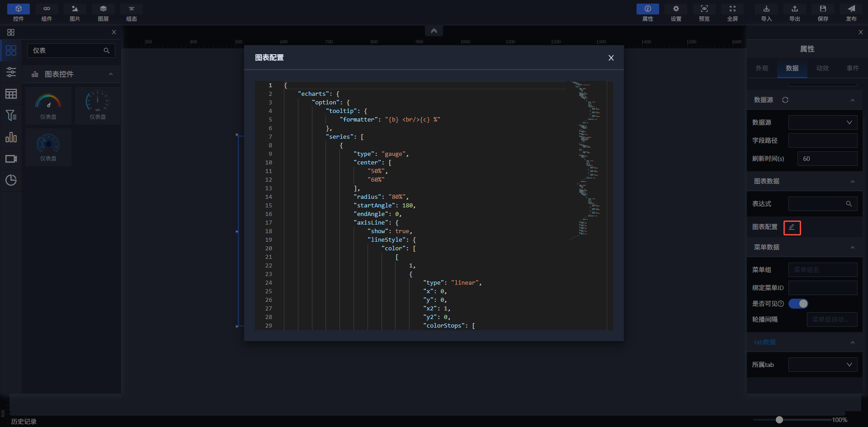Open 预览 preview mode

[704, 13]
